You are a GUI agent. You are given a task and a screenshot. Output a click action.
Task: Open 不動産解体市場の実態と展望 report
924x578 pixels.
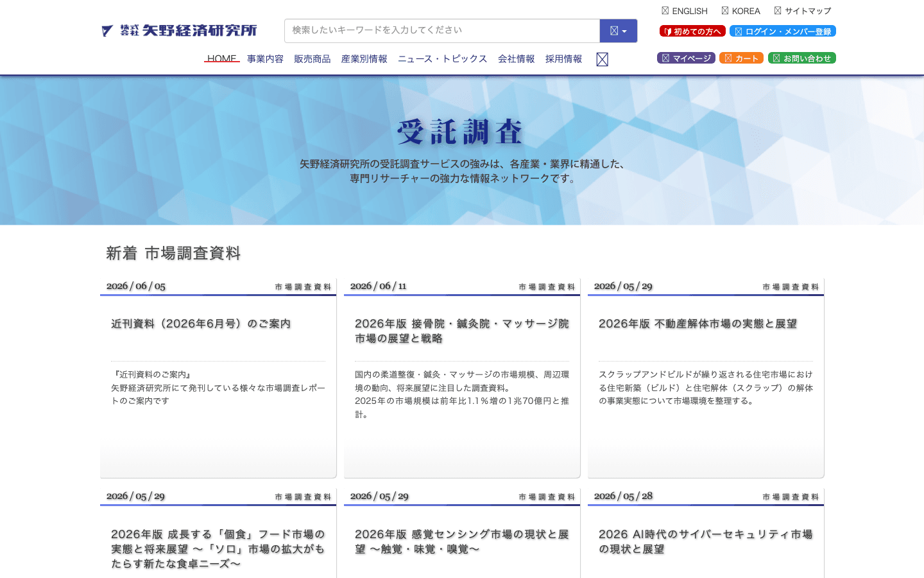(697, 324)
